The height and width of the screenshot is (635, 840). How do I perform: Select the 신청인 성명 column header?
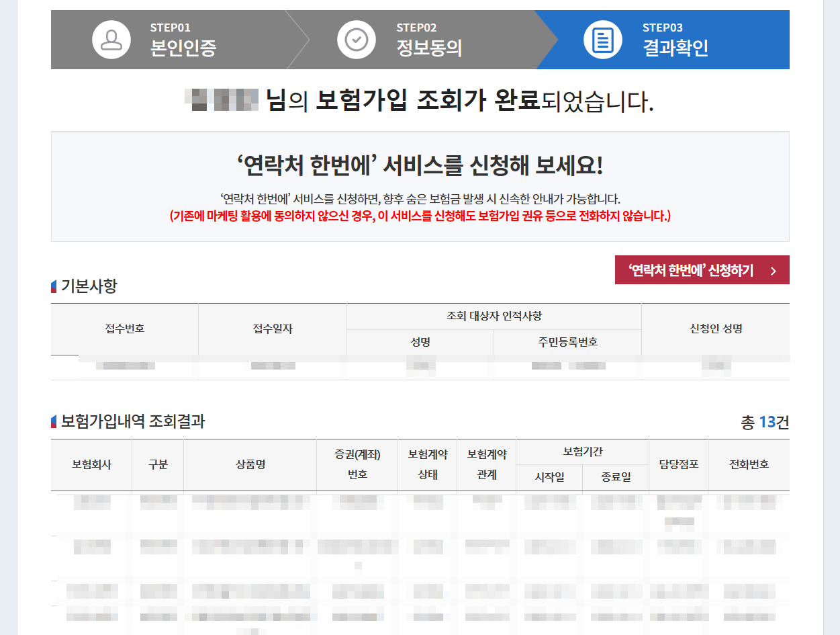(715, 329)
